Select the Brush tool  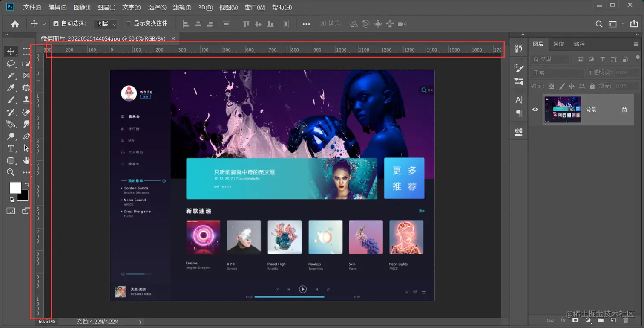coord(11,100)
